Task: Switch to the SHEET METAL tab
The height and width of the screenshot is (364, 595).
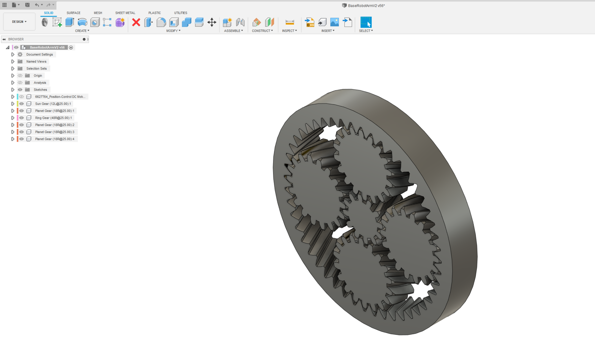Action: 125,13
